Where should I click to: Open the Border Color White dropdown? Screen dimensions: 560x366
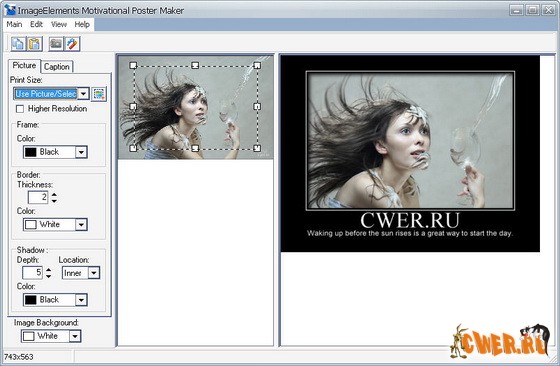click(81, 225)
